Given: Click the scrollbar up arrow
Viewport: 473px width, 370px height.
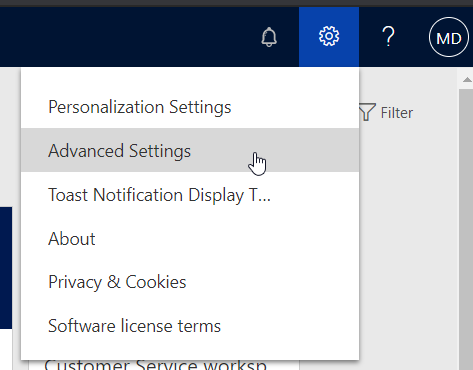Looking at the screenshot, I should point(467,80).
